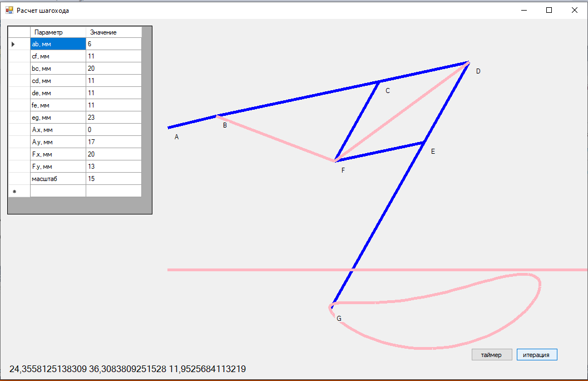
Task: Click the Значение column header
Action: click(113, 32)
